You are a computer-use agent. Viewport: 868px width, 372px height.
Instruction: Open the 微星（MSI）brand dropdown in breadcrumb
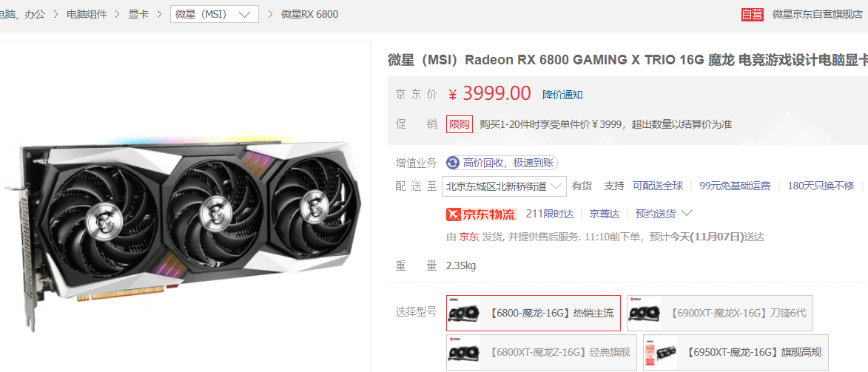pos(215,14)
